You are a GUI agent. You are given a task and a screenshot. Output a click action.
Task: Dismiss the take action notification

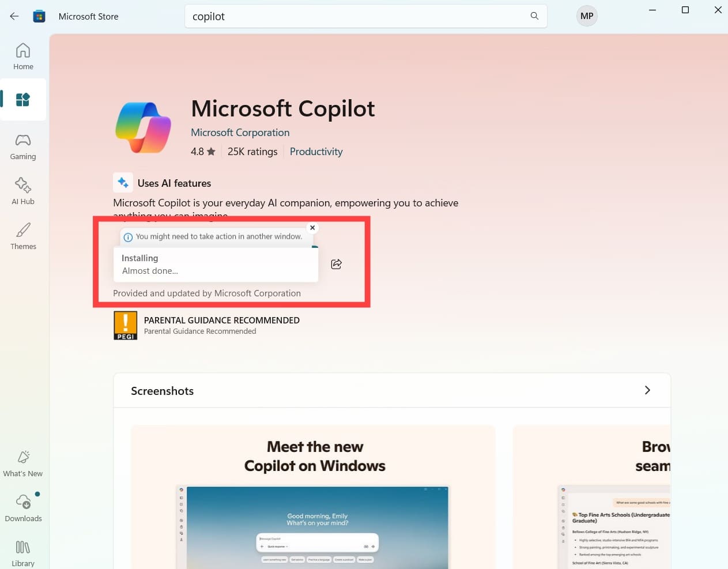pos(312,228)
